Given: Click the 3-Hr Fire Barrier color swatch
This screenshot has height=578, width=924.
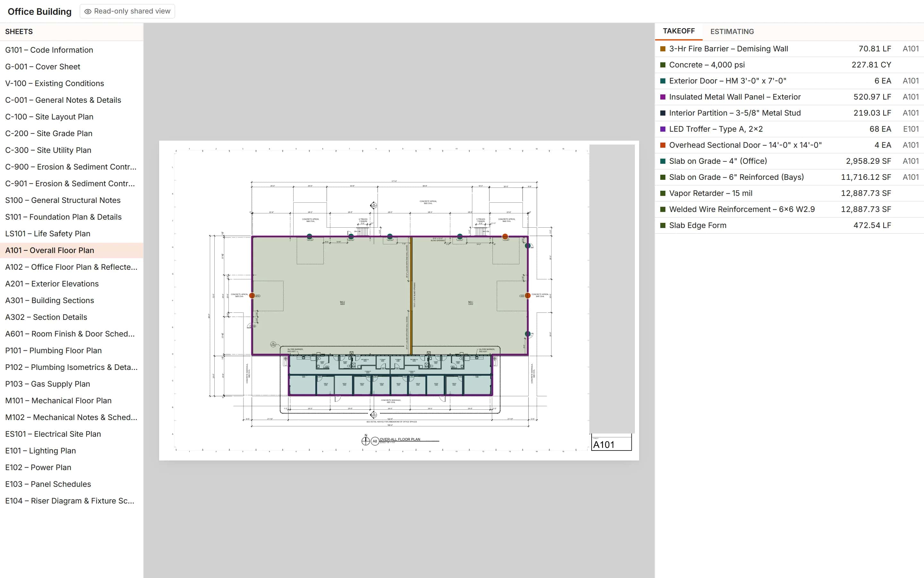Looking at the screenshot, I should click(x=663, y=49).
